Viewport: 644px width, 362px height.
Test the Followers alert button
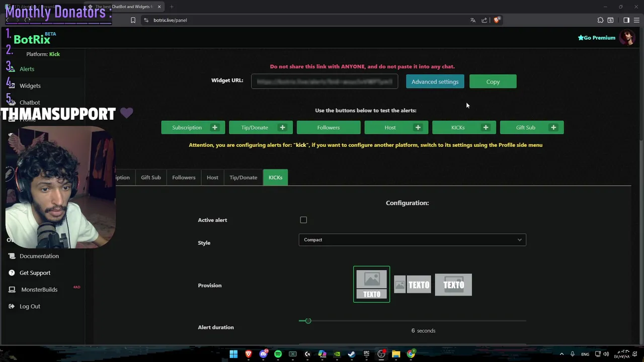[329, 127]
